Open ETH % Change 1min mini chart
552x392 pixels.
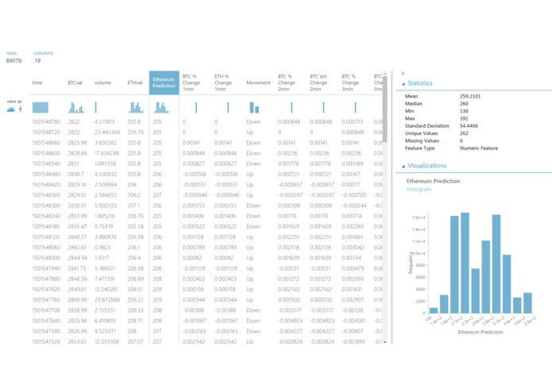point(228,108)
